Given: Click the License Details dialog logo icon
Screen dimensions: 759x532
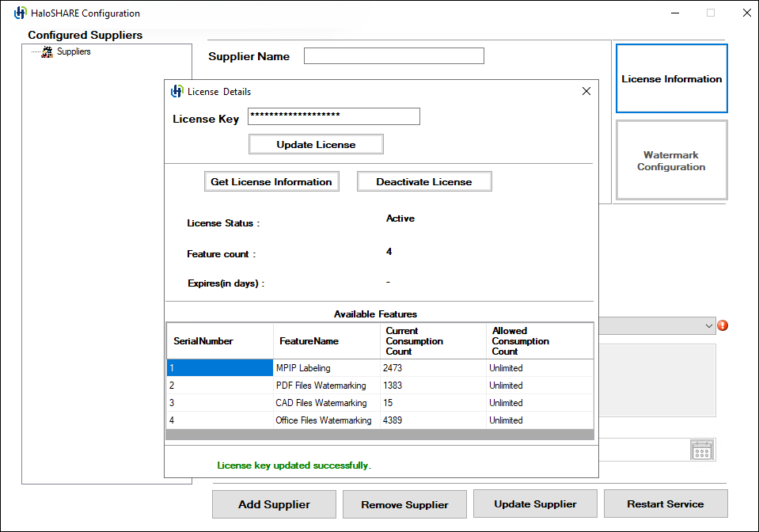Looking at the screenshot, I should click(176, 91).
